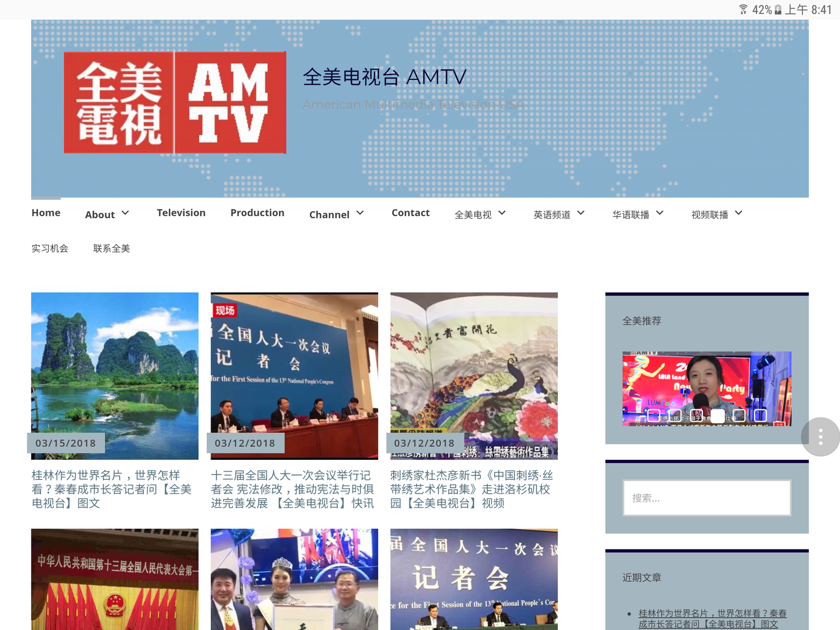
Task: Open the Television page
Action: pyautogui.click(x=181, y=213)
